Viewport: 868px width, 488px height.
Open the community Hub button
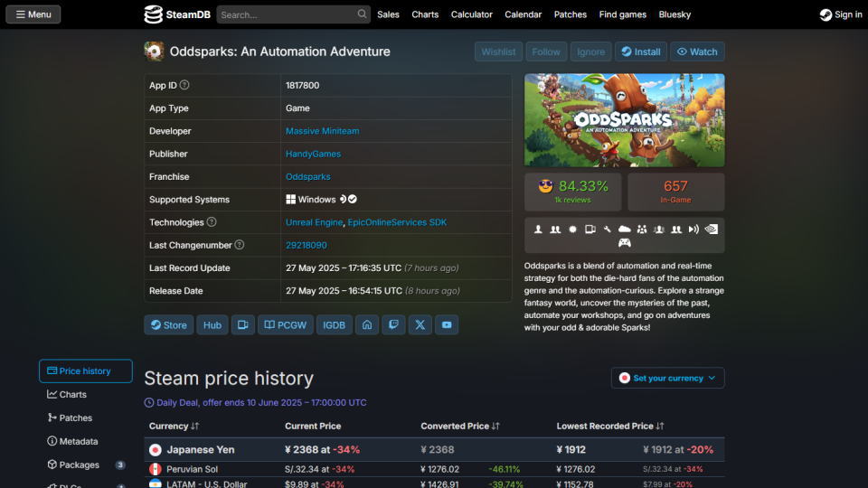point(212,324)
